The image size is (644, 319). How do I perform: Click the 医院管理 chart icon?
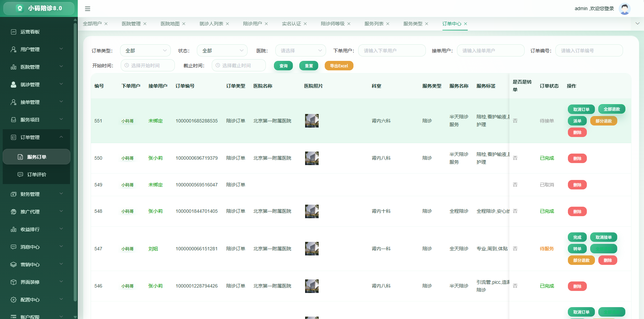[x=14, y=67]
